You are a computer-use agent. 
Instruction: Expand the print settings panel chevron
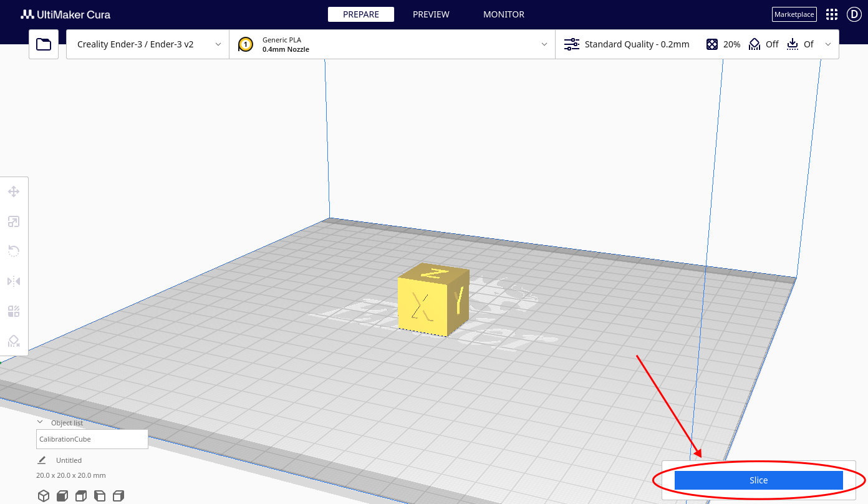828,44
